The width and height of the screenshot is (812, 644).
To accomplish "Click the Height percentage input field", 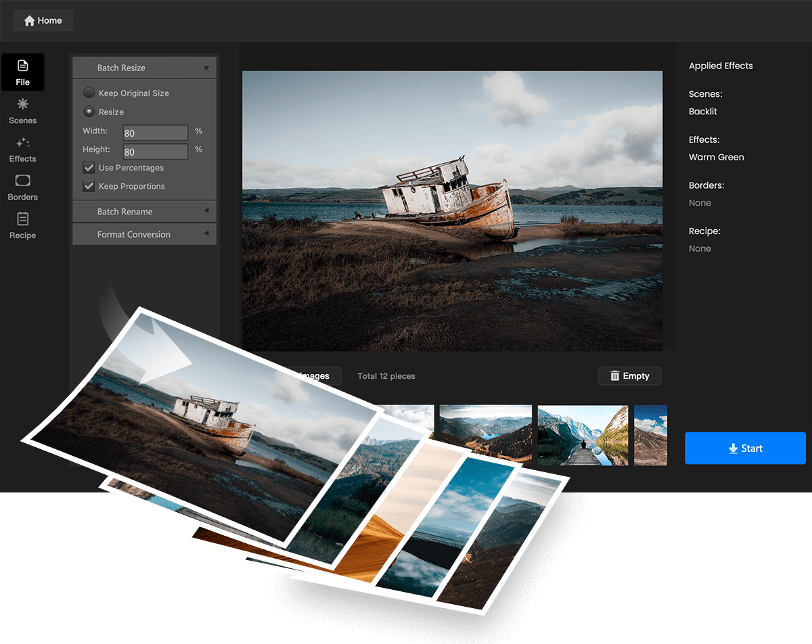I will pos(156,152).
